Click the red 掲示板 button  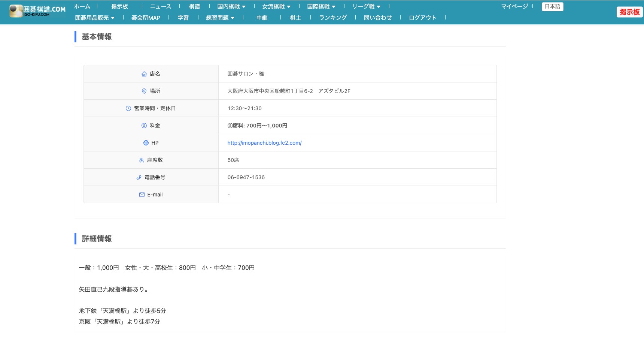tap(630, 12)
